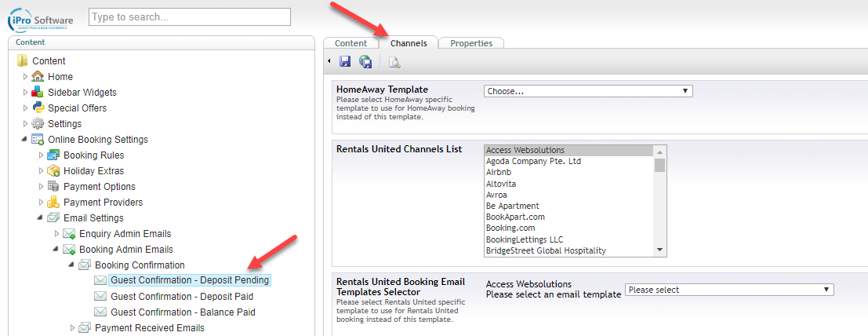Open the HomeAway Template dropdown
The height and width of the screenshot is (336, 868).
(x=588, y=91)
